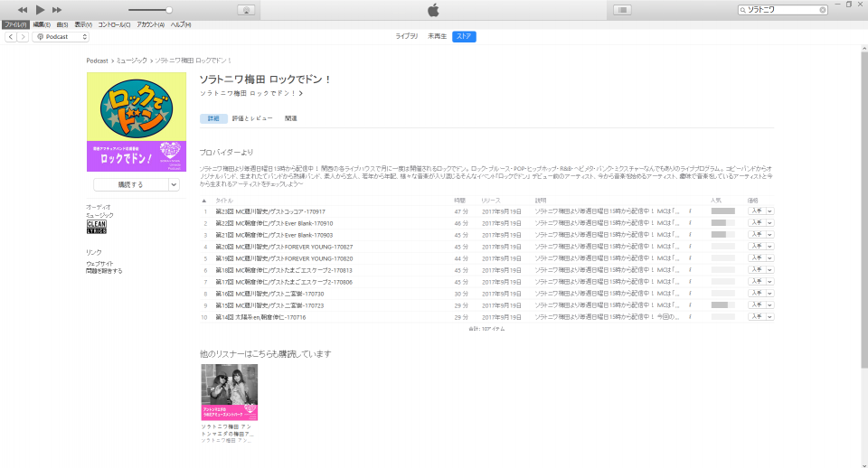Select episode 第21回 Ever Blank-170903 title
This screenshot has height=468, width=868.
coord(274,235)
